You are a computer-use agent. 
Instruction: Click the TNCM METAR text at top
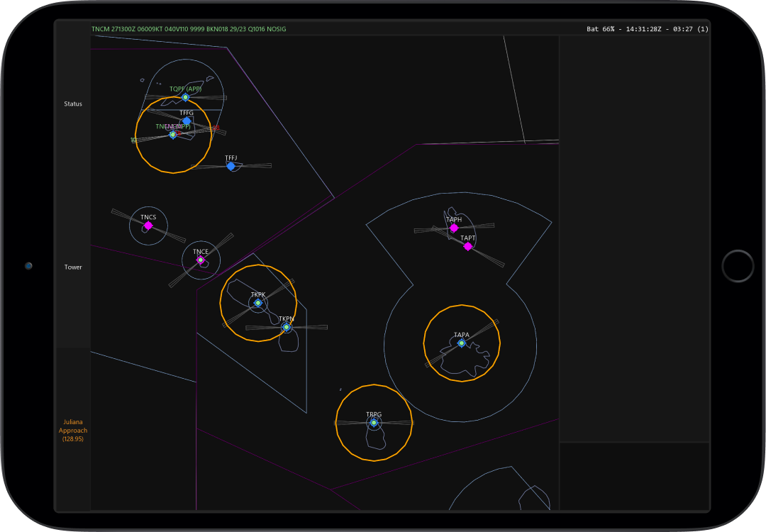click(x=189, y=29)
